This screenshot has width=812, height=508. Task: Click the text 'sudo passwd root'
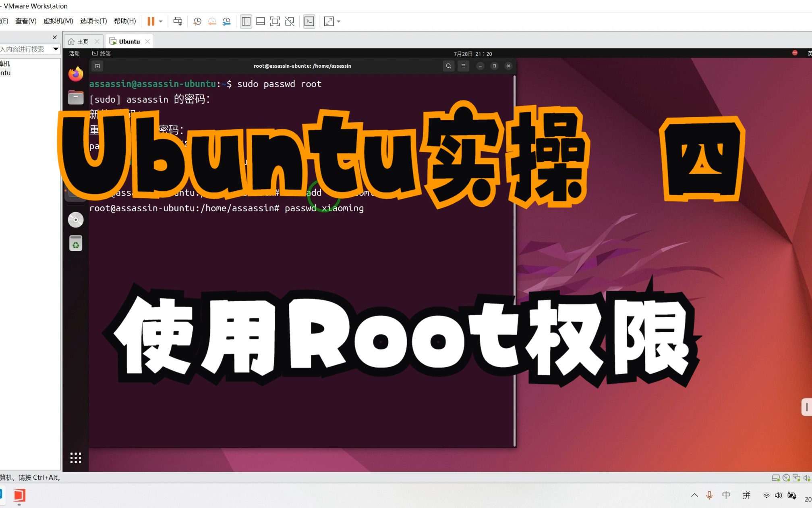[x=279, y=84]
